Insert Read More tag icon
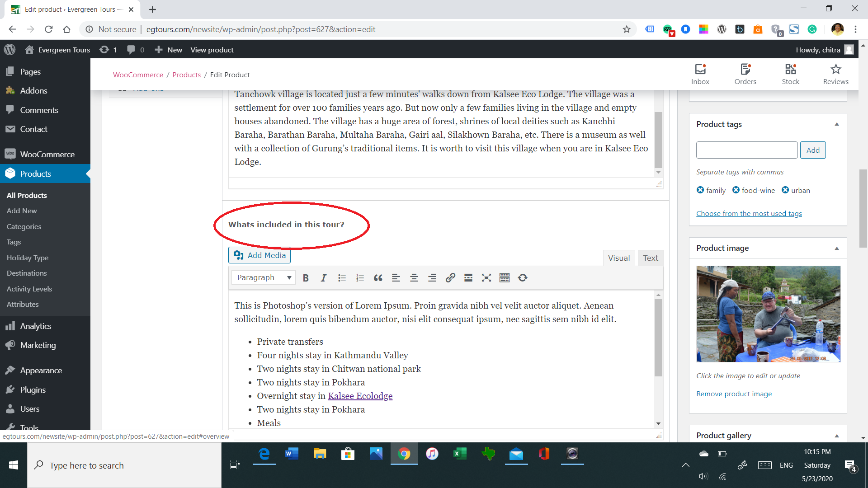The width and height of the screenshot is (868, 488). [468, 278]
